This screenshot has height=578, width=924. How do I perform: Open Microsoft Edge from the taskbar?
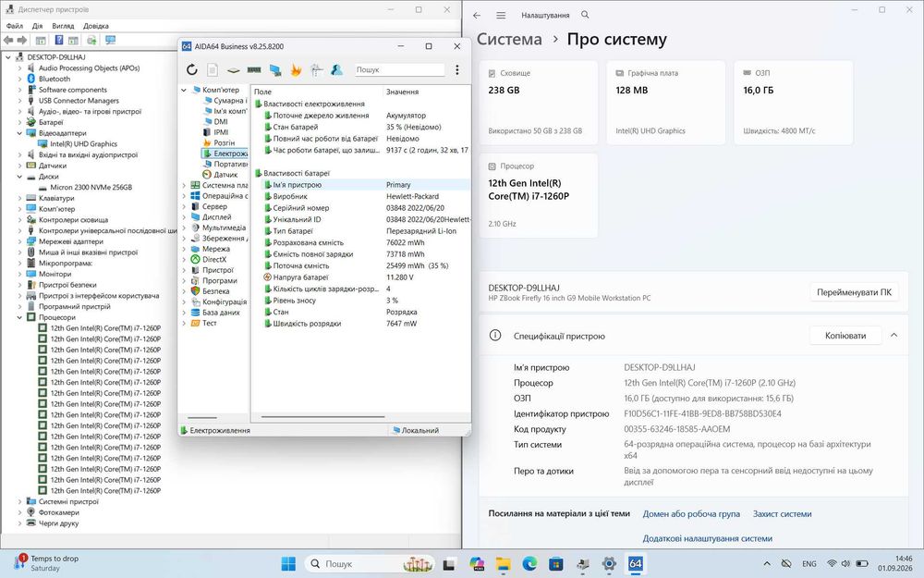529,564
